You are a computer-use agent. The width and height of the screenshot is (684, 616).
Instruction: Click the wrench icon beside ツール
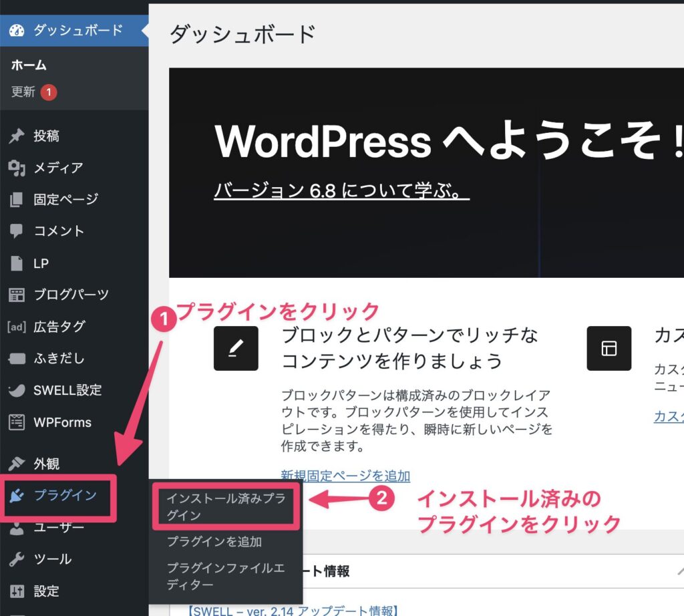17,559
